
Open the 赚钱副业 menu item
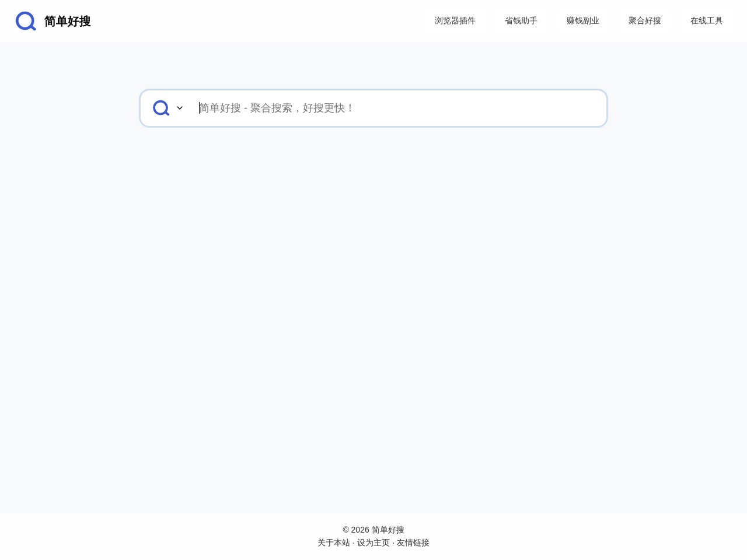point(583,21)
